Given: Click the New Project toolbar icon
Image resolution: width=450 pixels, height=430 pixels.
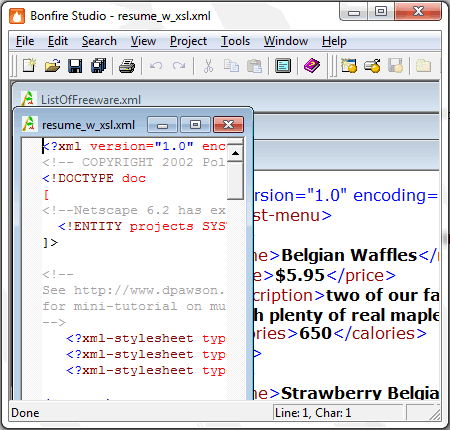Looking at the screenshot, I should 349,66.
